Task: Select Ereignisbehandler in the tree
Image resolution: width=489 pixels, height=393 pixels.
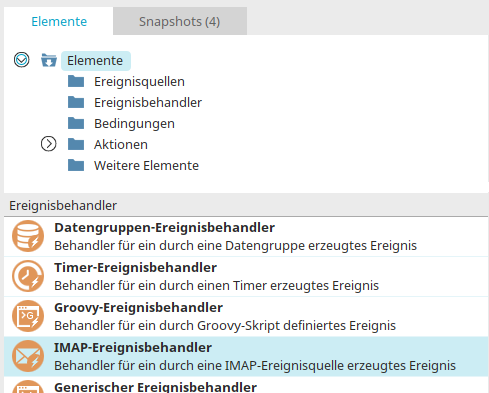Action: click(x=148, y=102)
